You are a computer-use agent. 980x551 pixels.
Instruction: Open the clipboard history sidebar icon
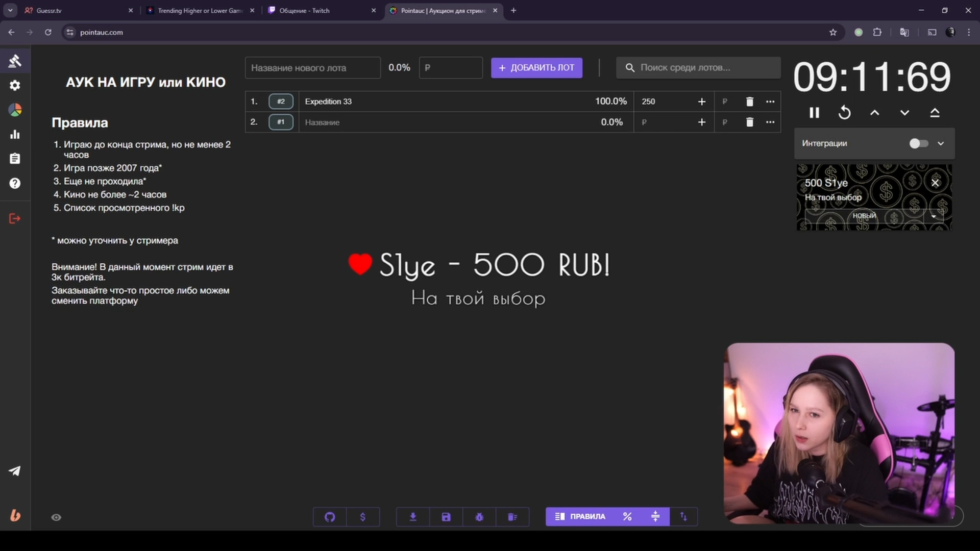pyautogui.click(x=15, y=159)
